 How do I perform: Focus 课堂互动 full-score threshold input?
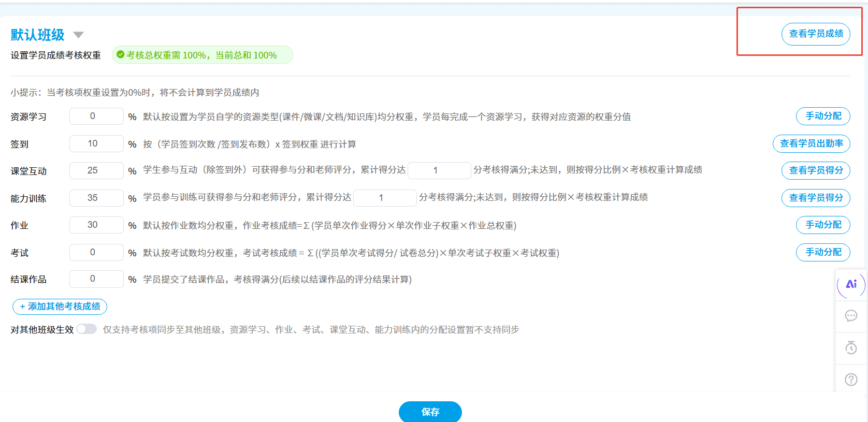[x=439, y=170]
